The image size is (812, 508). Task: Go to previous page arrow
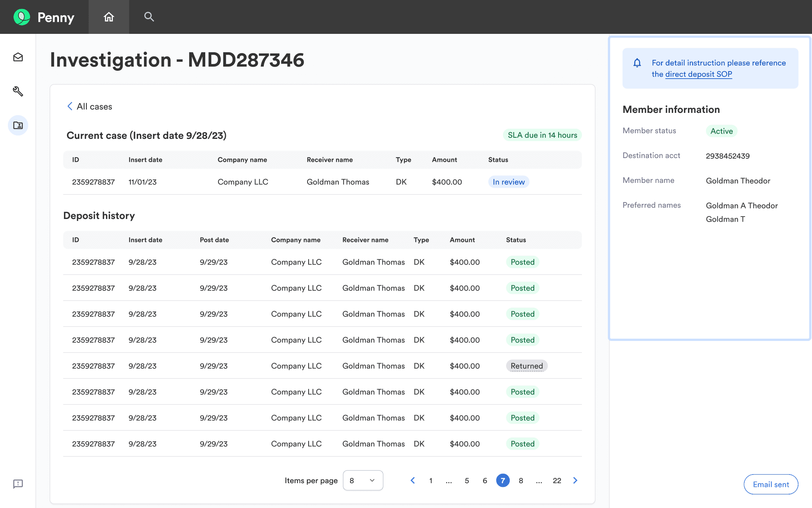(x=413, y=481)
